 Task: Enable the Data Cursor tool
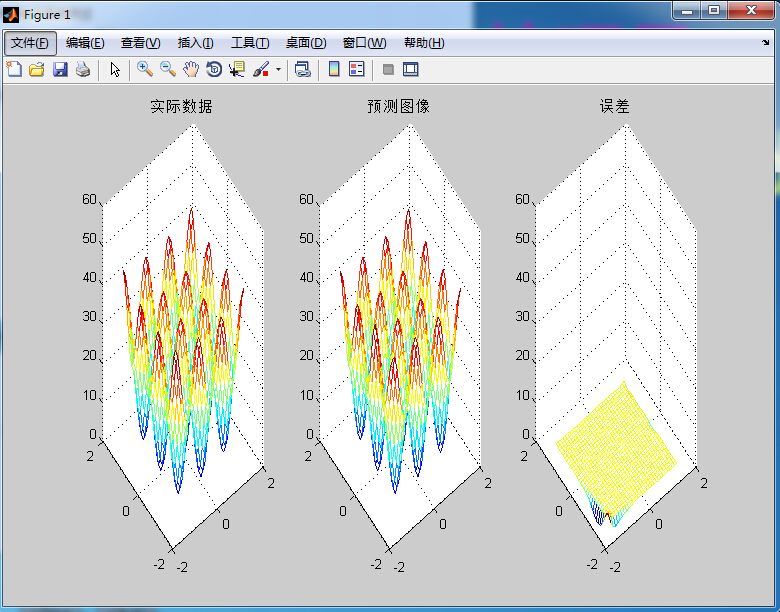click(x=237, y=69)
